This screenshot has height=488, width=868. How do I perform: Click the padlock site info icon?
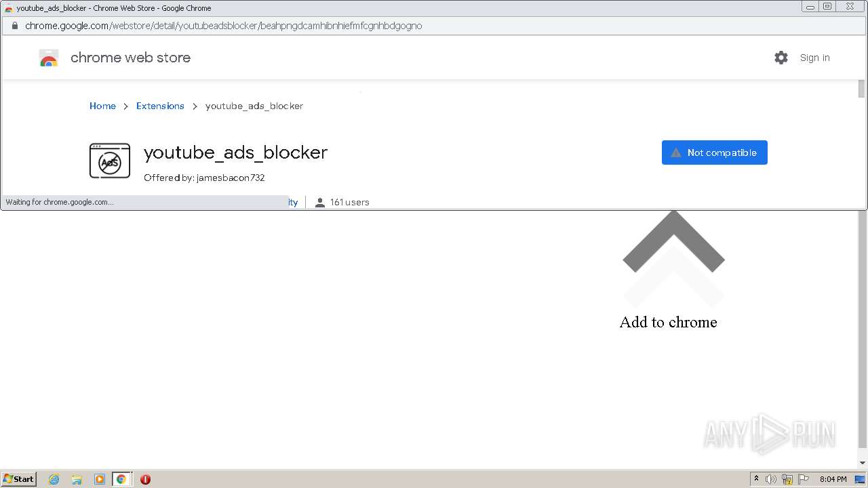tap(14, 26)
